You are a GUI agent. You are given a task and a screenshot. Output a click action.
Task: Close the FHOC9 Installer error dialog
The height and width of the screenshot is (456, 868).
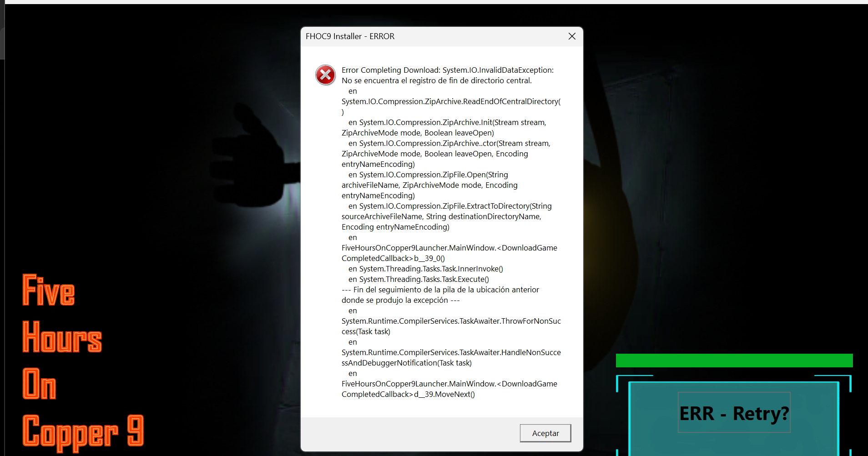[572, 36]
